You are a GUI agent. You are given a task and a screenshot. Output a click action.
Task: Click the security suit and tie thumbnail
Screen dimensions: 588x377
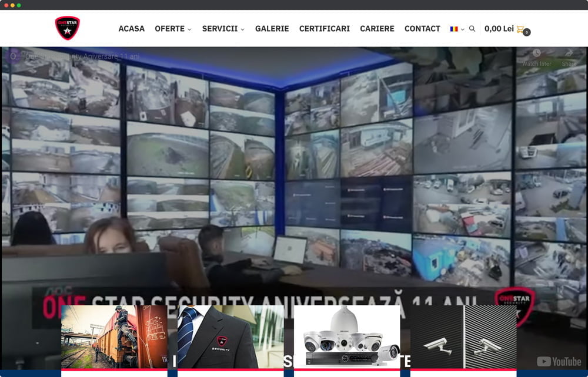230,336
